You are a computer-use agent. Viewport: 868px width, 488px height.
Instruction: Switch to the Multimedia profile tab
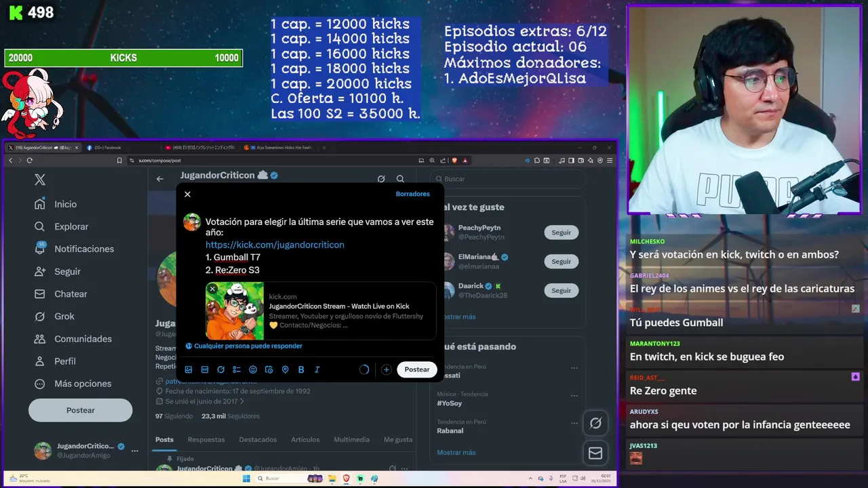(x=351, y=439)
